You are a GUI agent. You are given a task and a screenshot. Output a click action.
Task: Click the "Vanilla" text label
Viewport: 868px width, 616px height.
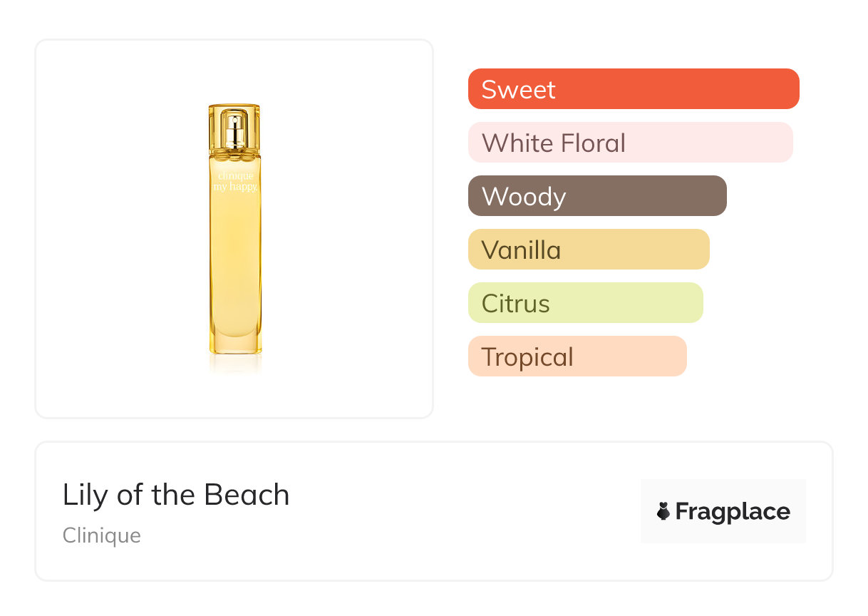521,250
